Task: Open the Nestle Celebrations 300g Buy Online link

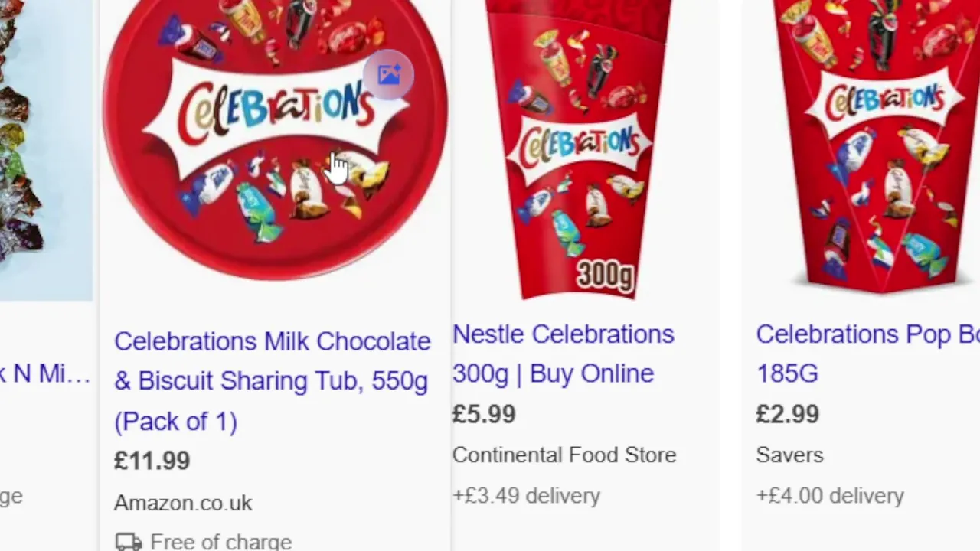Action: [563, 354]
